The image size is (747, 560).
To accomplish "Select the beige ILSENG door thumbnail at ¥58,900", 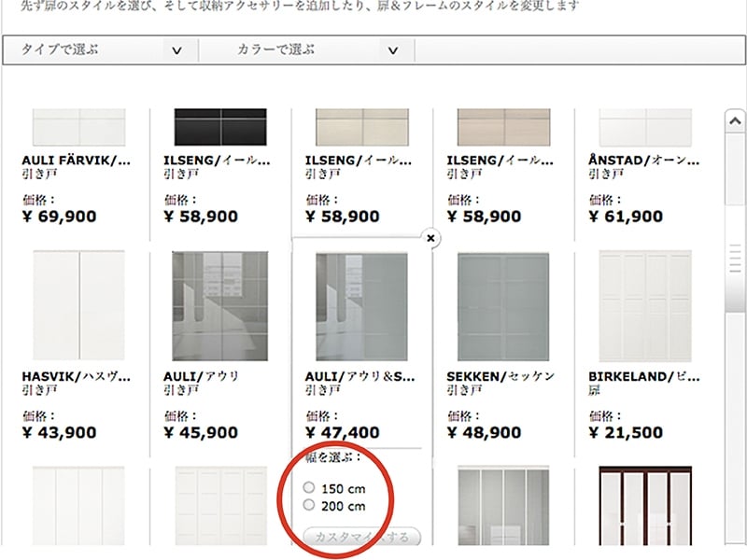I will pos(362,127).
